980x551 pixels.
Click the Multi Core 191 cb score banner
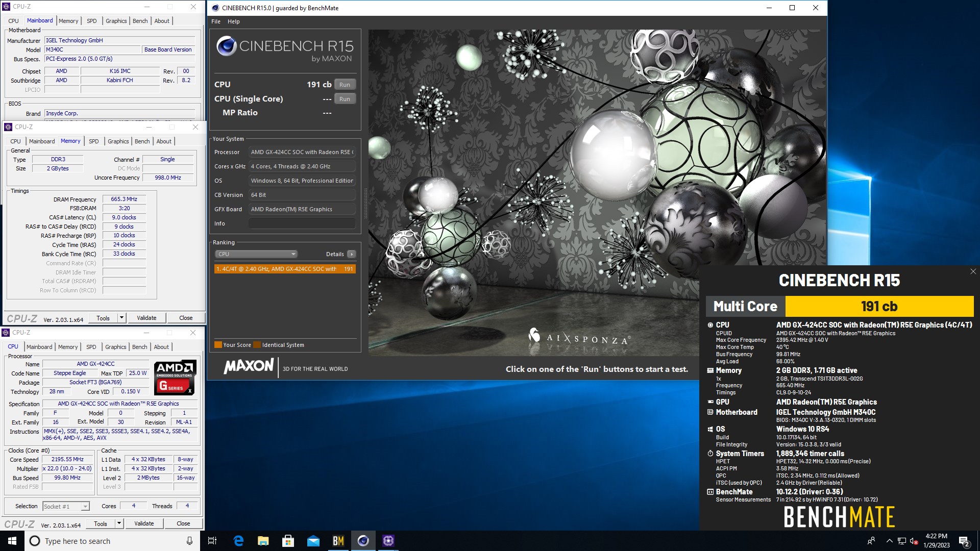[x=840, y=307]
